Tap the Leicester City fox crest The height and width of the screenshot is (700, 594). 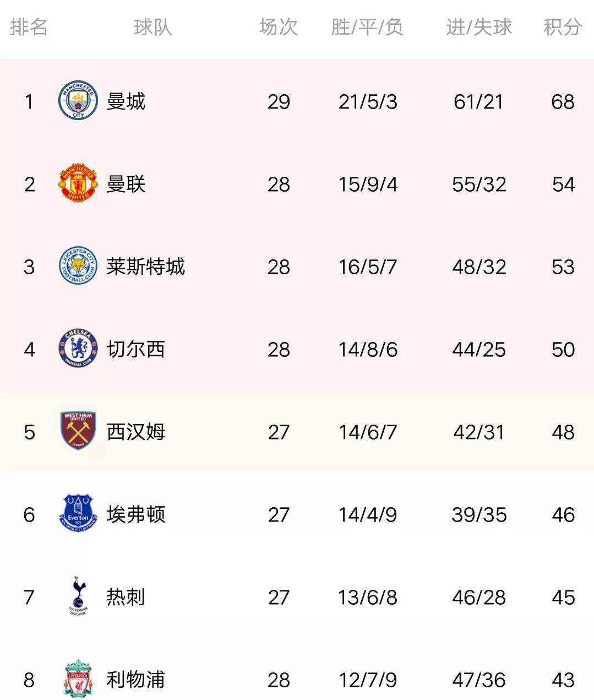(x=78, y=266)
